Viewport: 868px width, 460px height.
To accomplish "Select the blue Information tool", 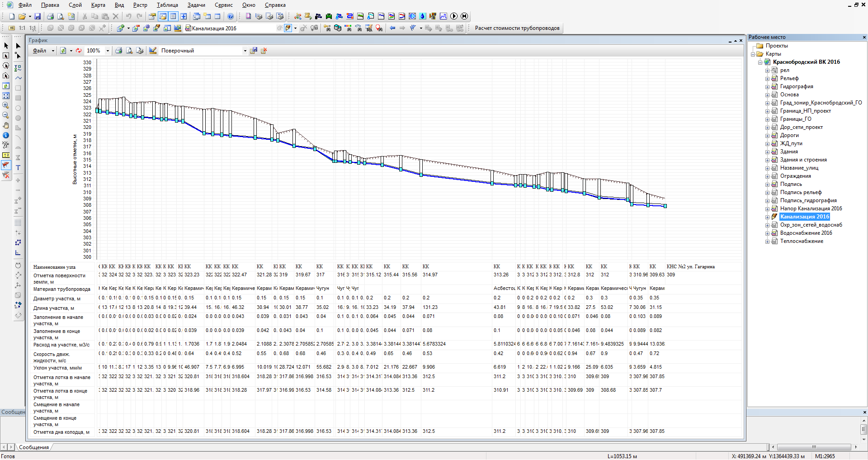I will [6, 135].
